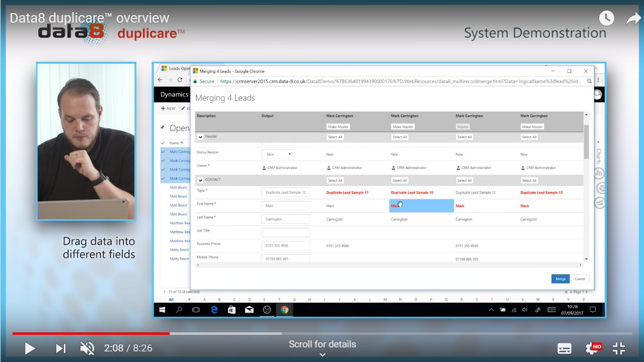Click the First Name output field
This screenshot has height=362, width=644.
click(286, 206)
